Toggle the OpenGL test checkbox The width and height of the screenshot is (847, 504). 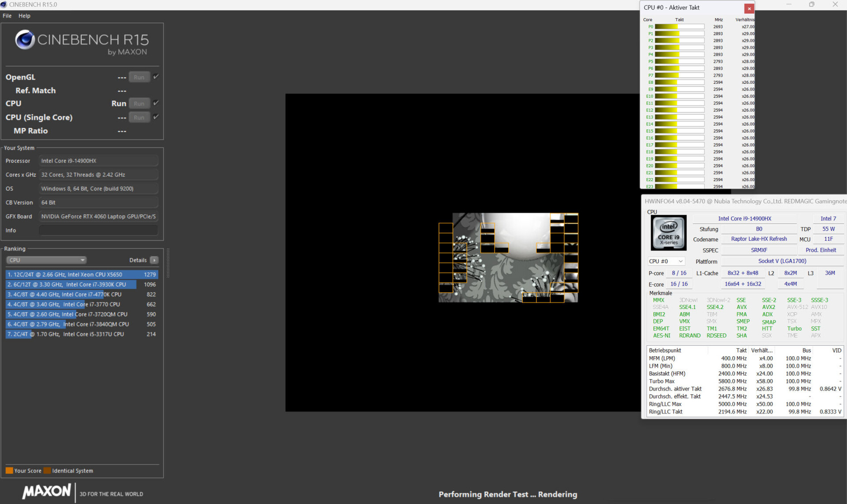tap(156, 77)
